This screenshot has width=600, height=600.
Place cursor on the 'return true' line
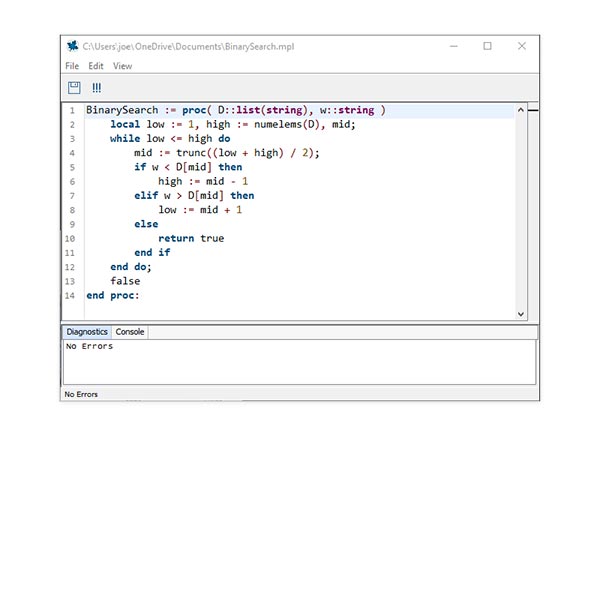[x=191, y=239]
